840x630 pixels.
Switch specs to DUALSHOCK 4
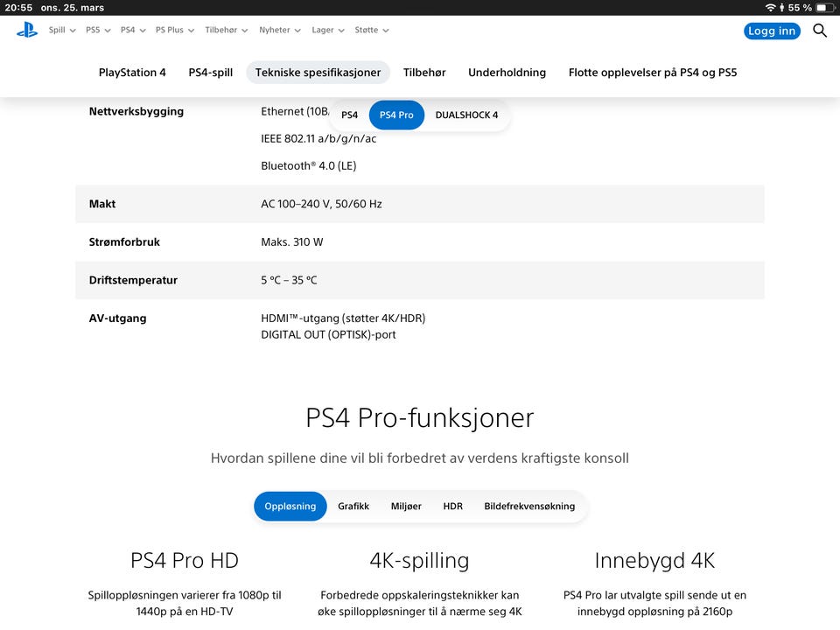pyautogui.click(x=466, y=115)
